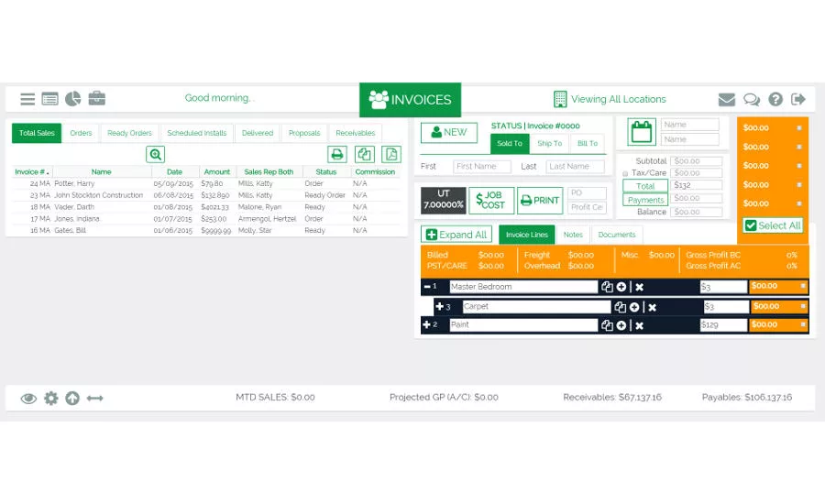Switch to the Ready Orders tab
The image size is (825, 504).
click(129, 133)
